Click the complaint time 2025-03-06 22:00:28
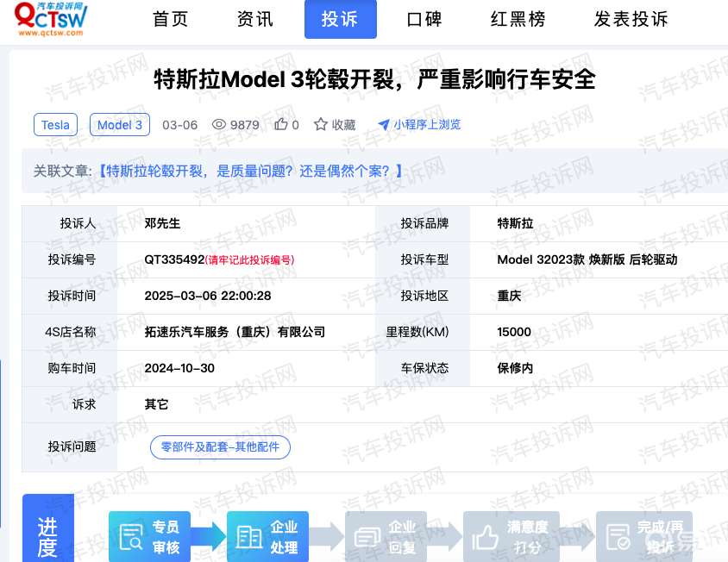 tap(208, 296)
